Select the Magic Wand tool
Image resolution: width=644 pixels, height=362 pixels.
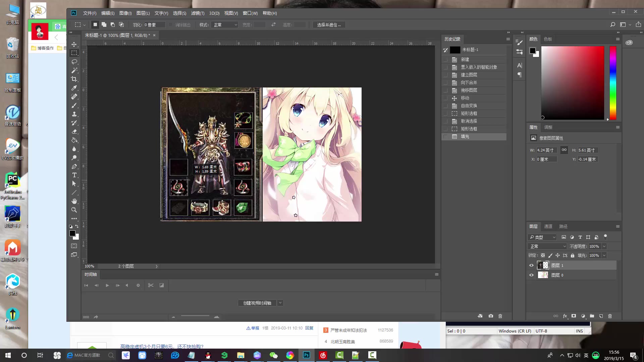pos(74,70)
